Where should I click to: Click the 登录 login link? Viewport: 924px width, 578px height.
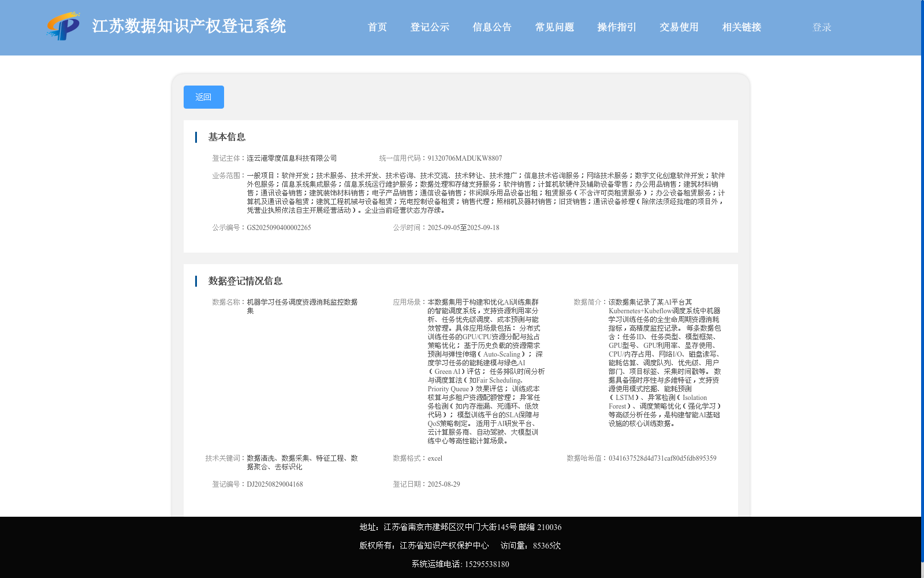click(822, 27)
